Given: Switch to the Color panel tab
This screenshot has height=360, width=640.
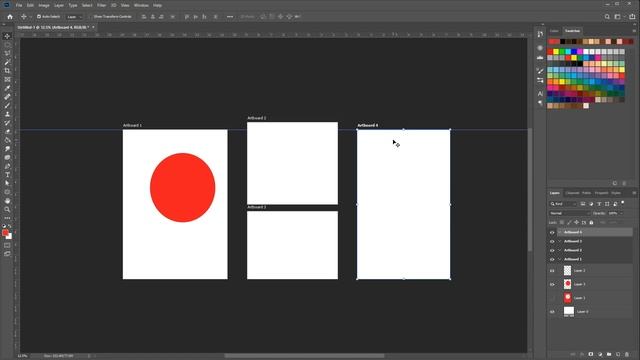Looking at the screenshot, I should [x=554, y=31].
